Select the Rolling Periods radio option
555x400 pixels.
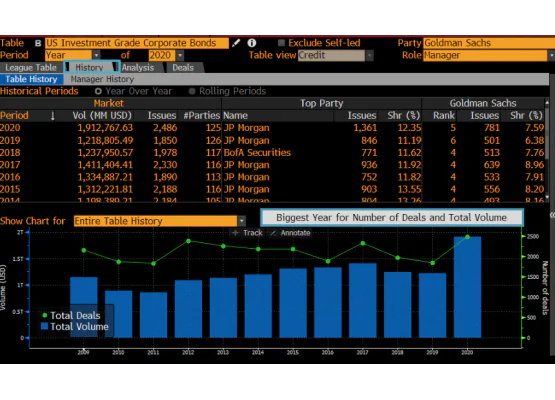click(192, 91)
